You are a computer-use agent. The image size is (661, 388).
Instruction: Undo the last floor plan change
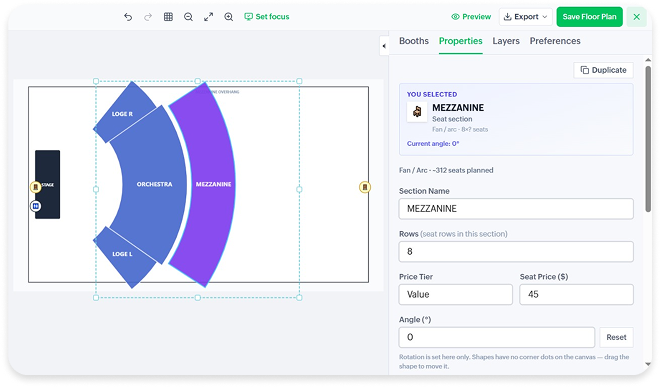128,17
